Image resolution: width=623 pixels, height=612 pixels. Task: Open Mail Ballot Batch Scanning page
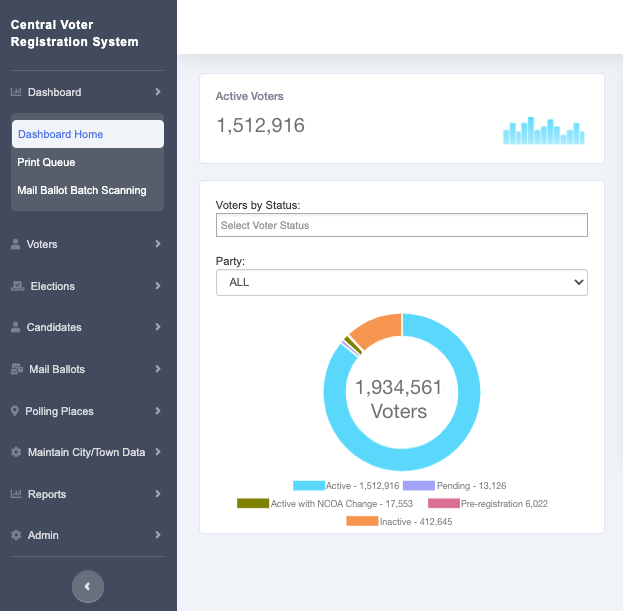(x=82, y=190)
